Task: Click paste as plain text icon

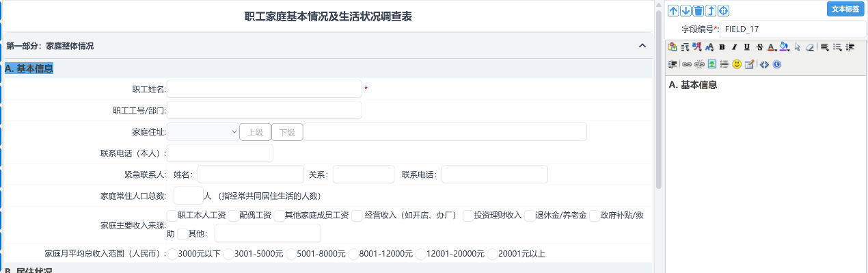Action: click(672, 47)
